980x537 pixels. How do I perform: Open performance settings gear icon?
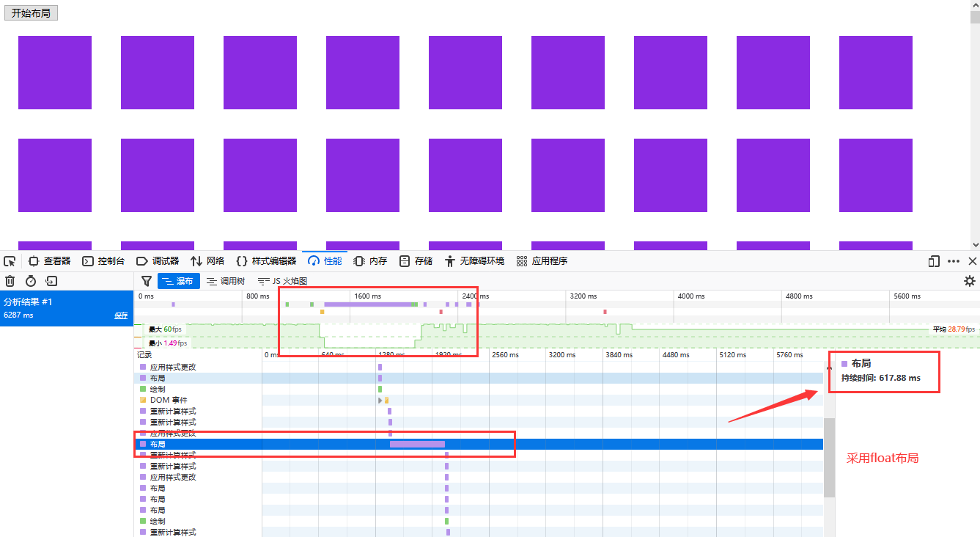click(970, 281)
